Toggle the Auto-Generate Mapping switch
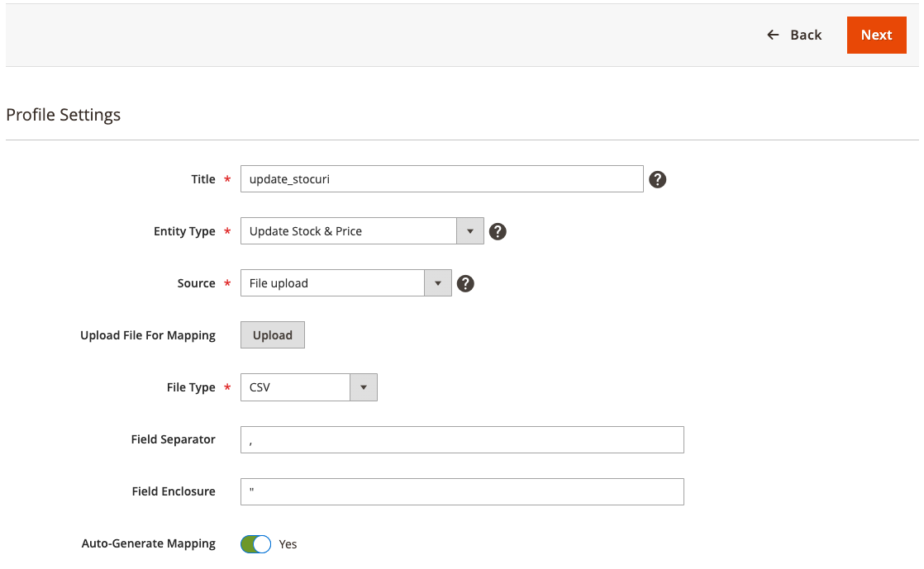This screenshot has height=569, width=924. (255, 543)
